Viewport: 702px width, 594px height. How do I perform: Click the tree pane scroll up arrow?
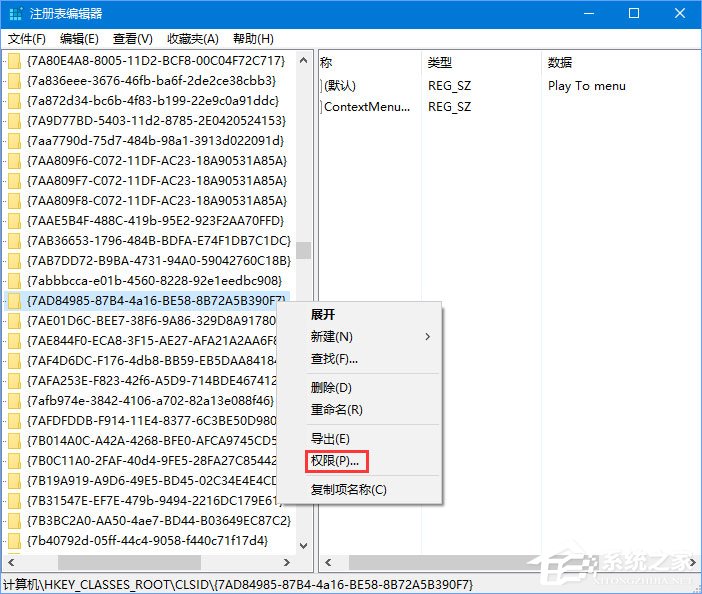[304, 60]
